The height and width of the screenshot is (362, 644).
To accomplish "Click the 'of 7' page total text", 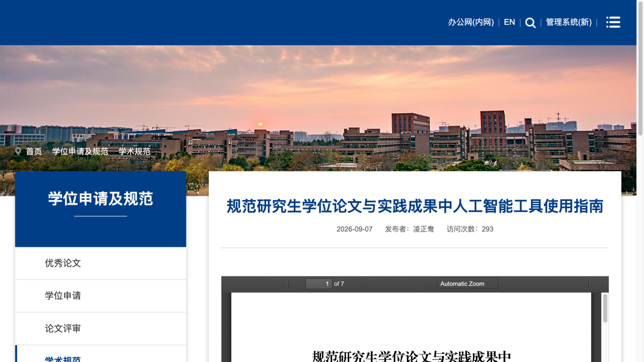I will click(339, 284).
